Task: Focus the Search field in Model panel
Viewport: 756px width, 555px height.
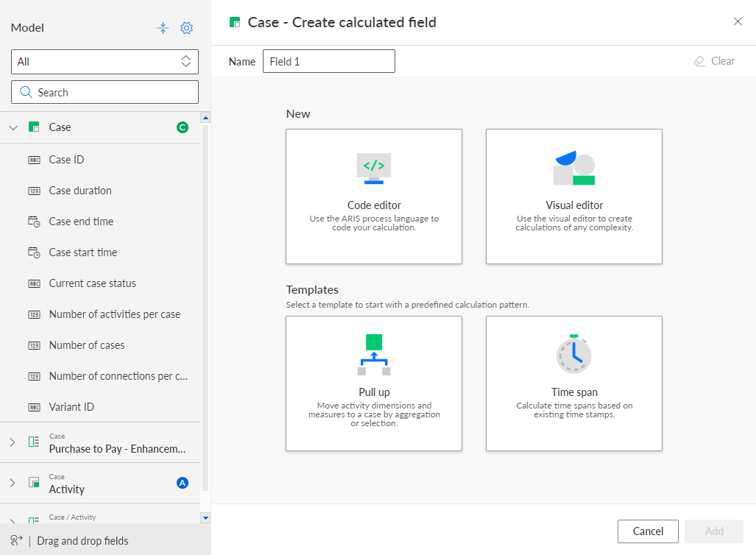Action: tap(105, 92)
